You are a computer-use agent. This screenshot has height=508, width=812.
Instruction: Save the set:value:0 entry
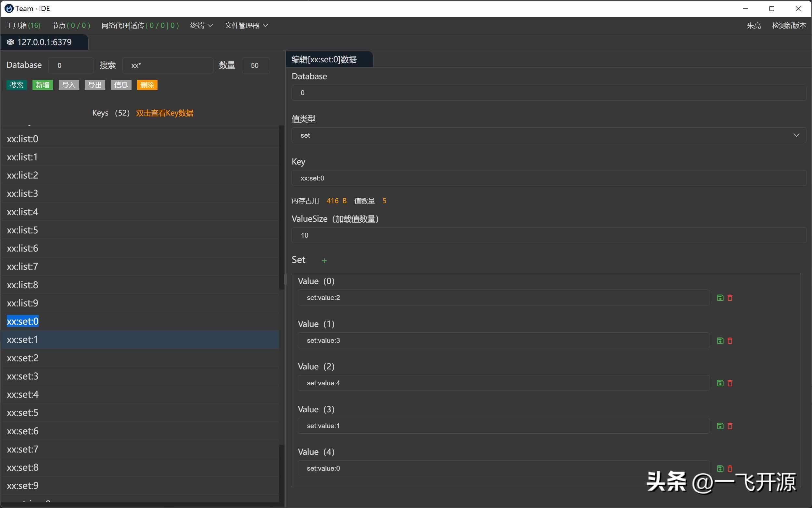[720, 468]
